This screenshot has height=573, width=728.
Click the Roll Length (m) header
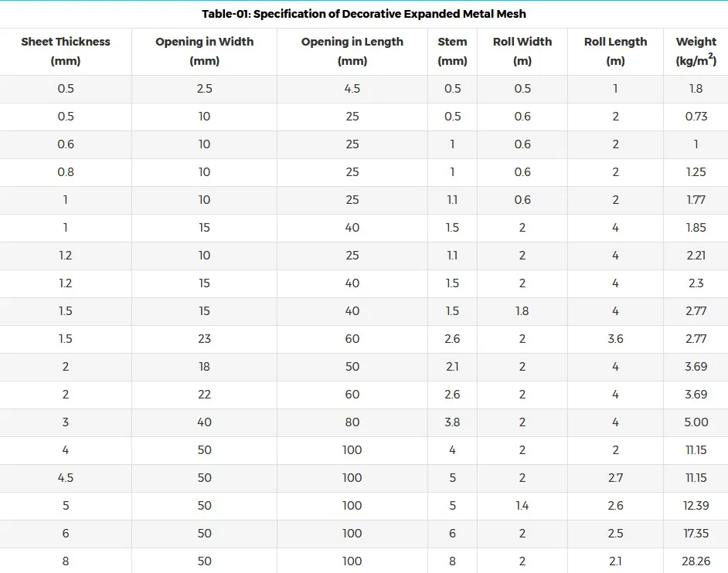point(615,52)
